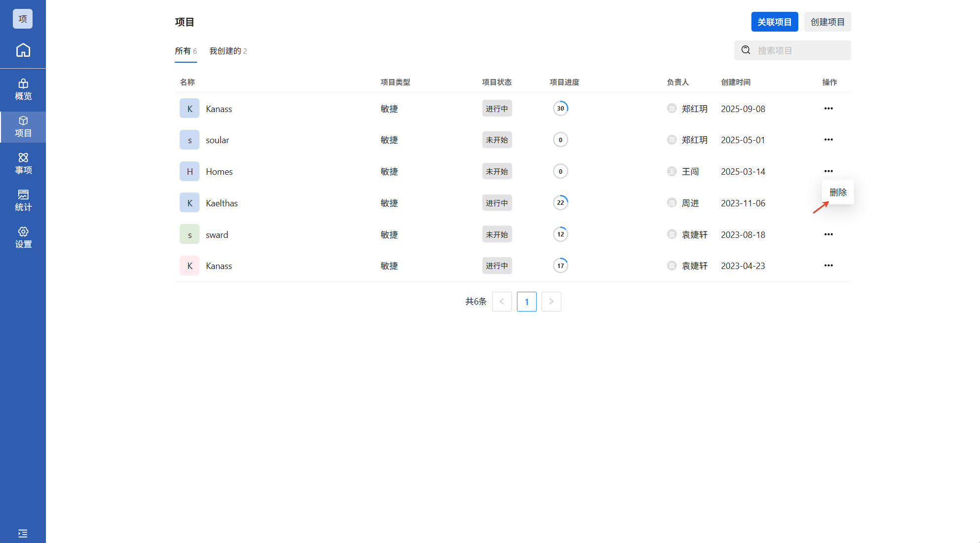Click the 30 progress circle for Kanass
The height and width of the screenshot is (543, 980).
(x=560, y=109)
